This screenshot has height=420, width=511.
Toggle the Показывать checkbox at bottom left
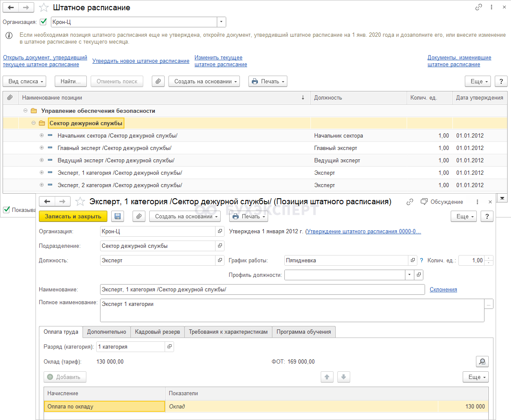coord(6,210)
